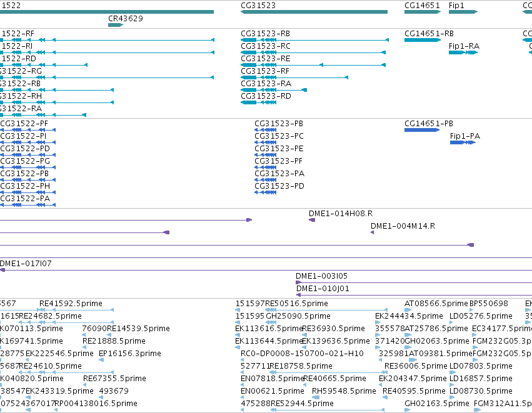Select the CR43629 gene glyph
This screenshot has width=532, height=413.
coord(116,25)
